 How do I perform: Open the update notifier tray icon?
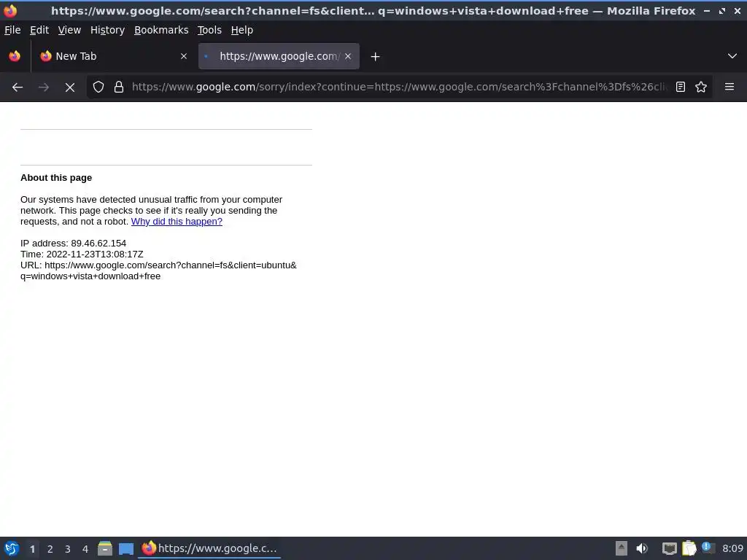coord(708,548)
